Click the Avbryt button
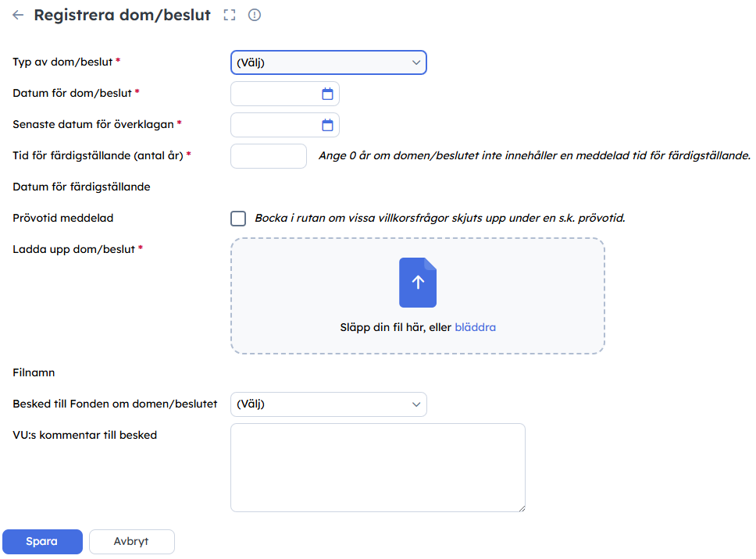Viewport: 756px width, 559px height. pyautogui.click(x=131, y=542)
